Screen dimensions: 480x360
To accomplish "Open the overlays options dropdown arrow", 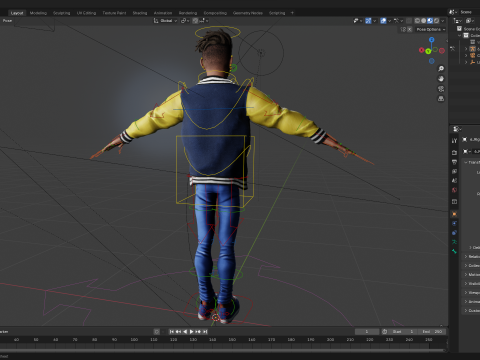I will click(x=389, y=21).
